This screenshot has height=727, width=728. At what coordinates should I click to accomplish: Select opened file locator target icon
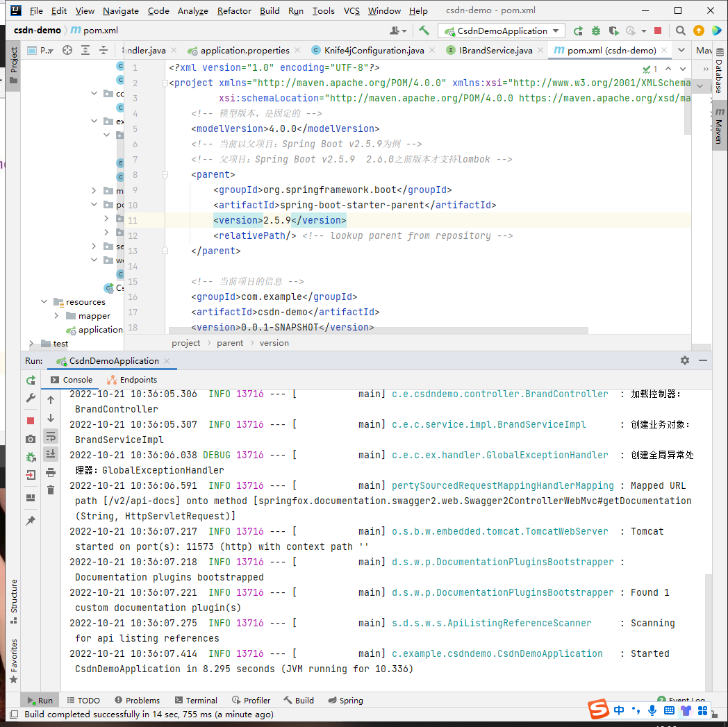[x=67, y=50]
